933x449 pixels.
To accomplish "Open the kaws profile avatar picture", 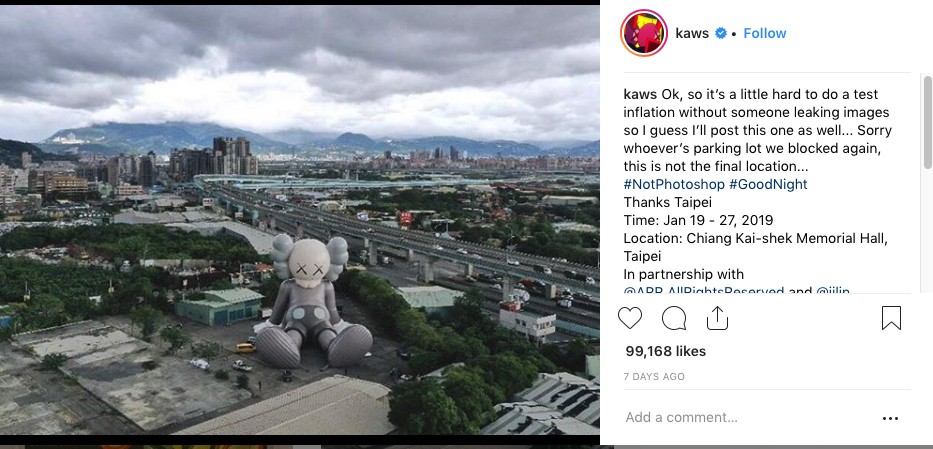I will coord(644,33).
